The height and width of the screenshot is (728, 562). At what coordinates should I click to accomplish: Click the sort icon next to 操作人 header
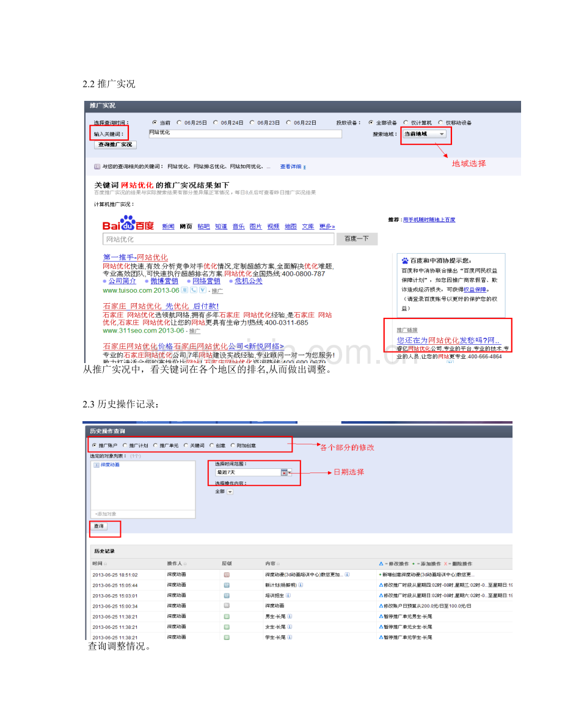(x=185, y=564)
